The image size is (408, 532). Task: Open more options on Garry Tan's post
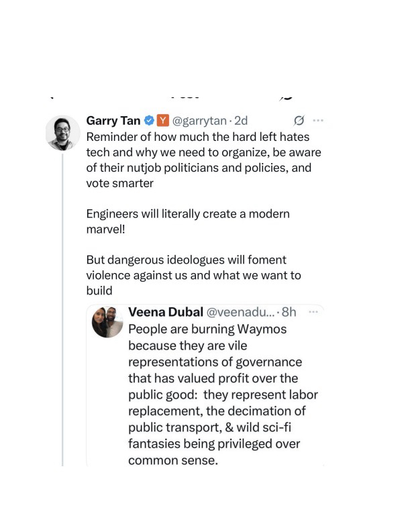coord(318,121)
